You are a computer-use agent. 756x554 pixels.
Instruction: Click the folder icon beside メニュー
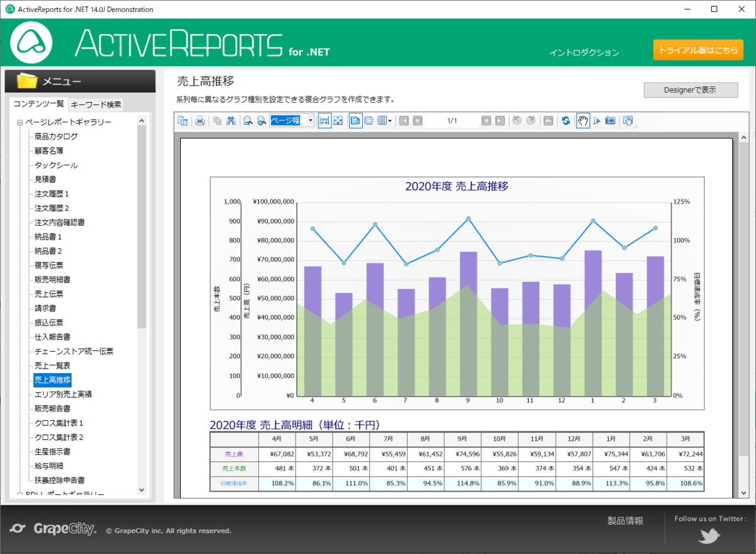click(x=27, y=81)
